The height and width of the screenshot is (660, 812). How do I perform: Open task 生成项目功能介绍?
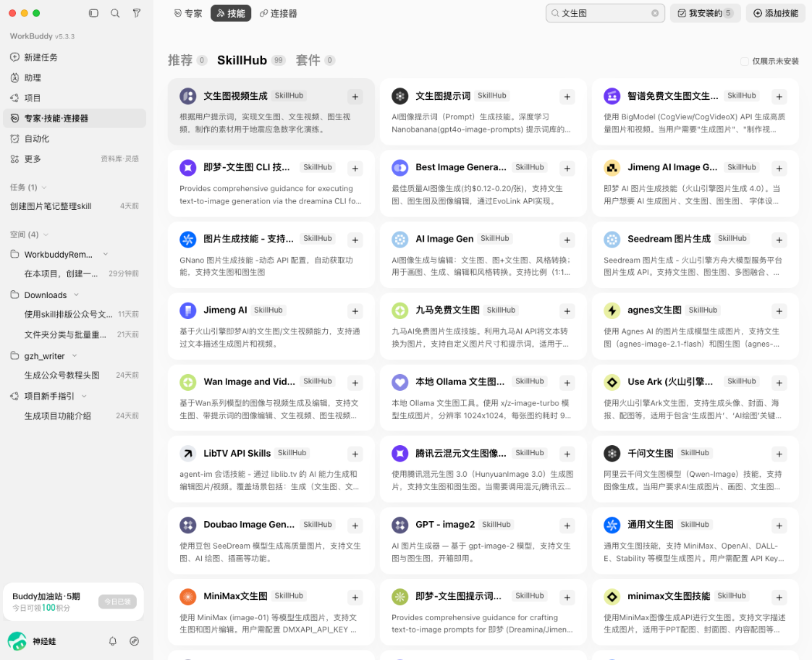[75, 415]
